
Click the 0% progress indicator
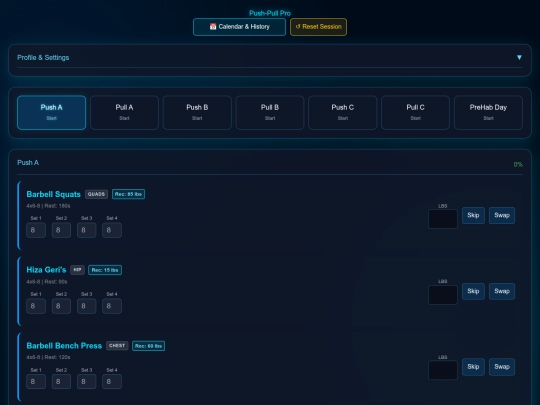click(518, 165)
